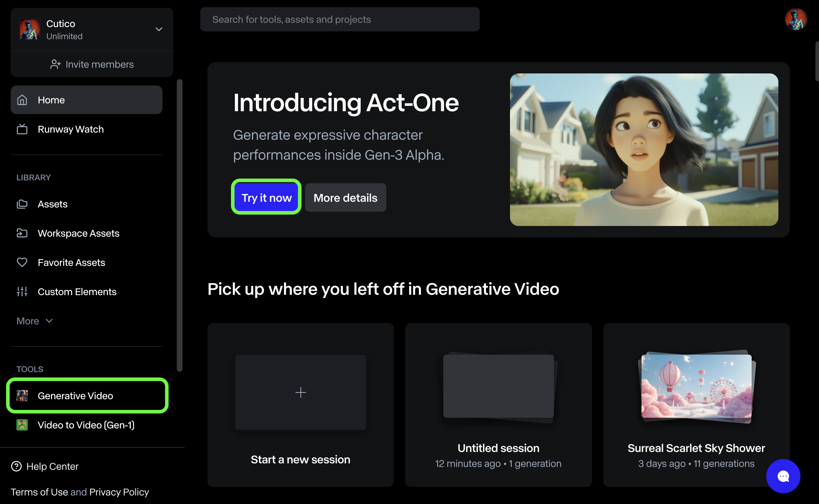The width and height of the screenshot is (819, 504).
Task: Open the Surreal Scarlet Sky Shower session
Action: point(696,405)
